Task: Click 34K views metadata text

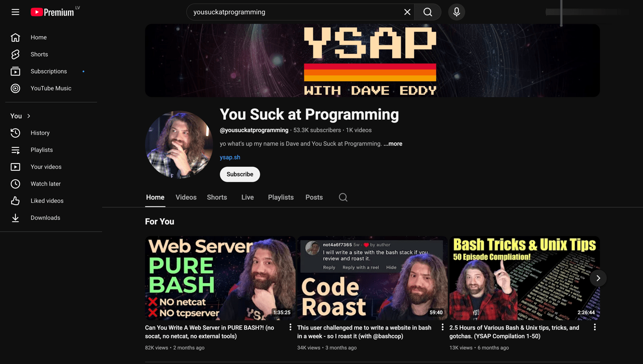Action: coord(309,347)
